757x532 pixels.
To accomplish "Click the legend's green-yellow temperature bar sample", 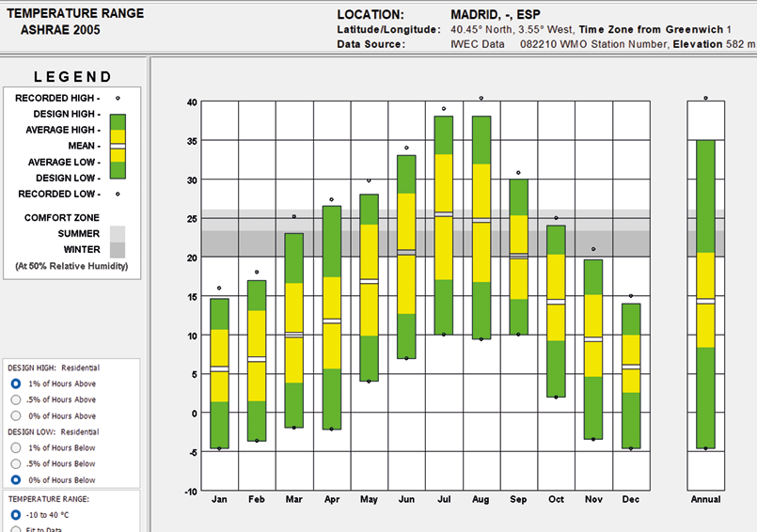I will coord(118,146).
